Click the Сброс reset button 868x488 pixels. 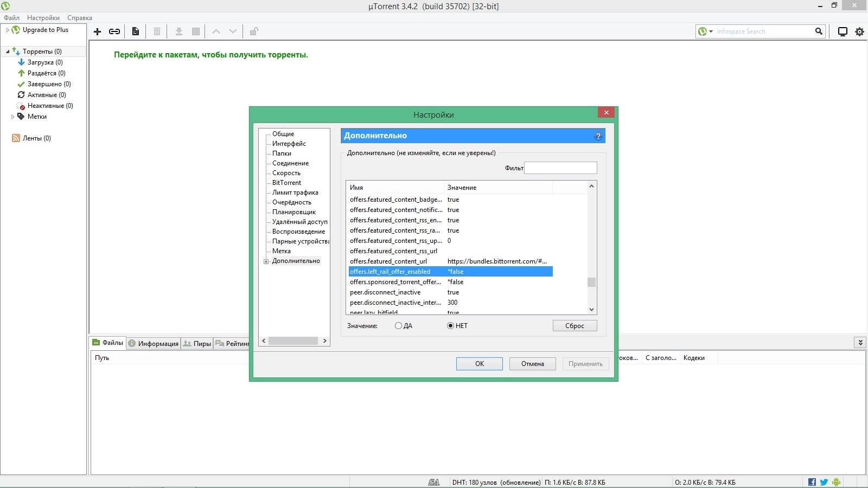tap(575, 326)
